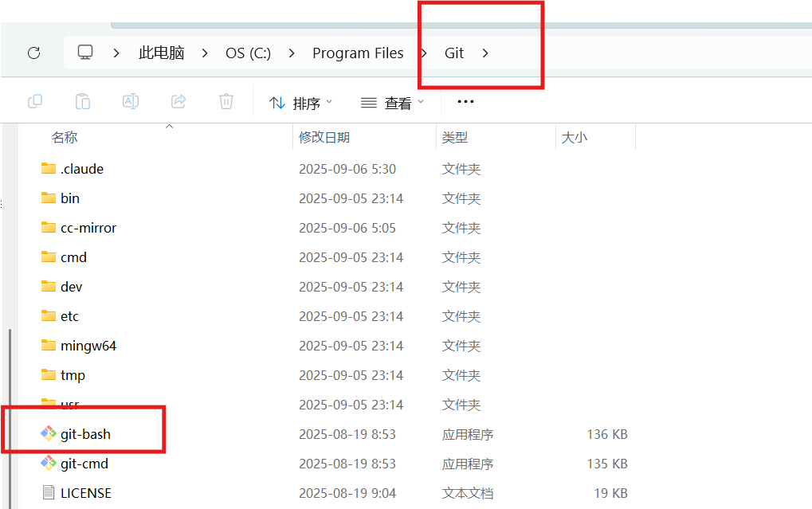Expand chevron after the computer icon
The width and height of the screenshot is (812, 509).
(116, 53)
